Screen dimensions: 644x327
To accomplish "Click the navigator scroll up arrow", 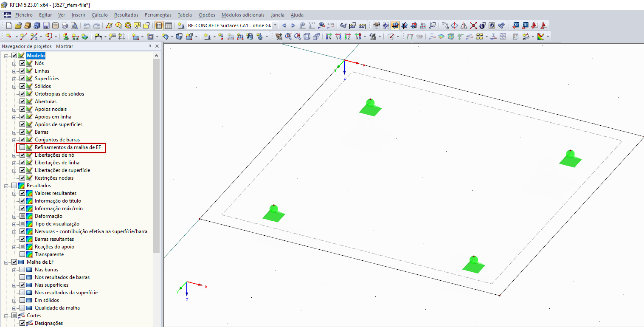I will pos(156,55).
